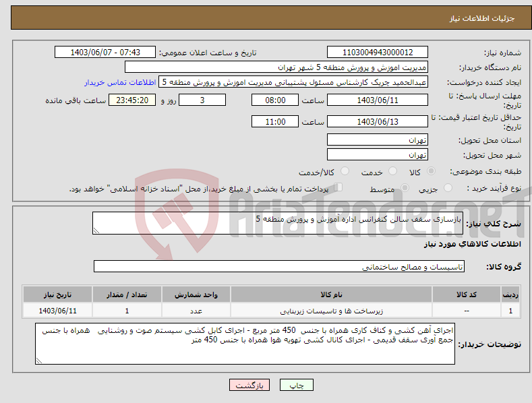
Task: Click the response deadline time 08:00 field
Action: click(275, 100)
